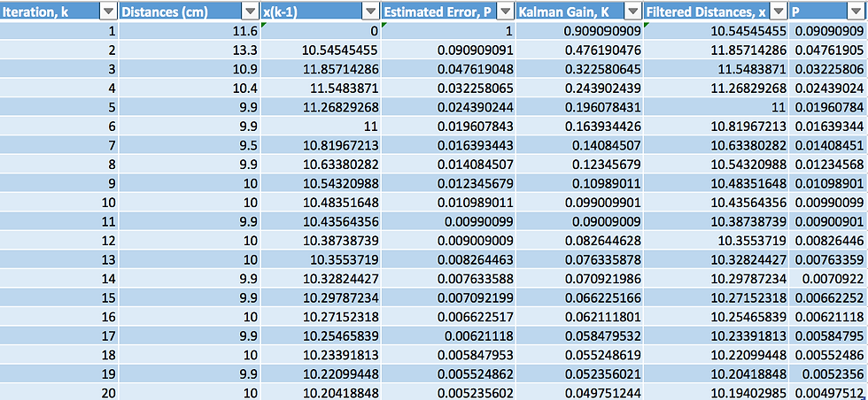
Task: Select Kalman Gain cell 0.909090909
Action: 578,31
